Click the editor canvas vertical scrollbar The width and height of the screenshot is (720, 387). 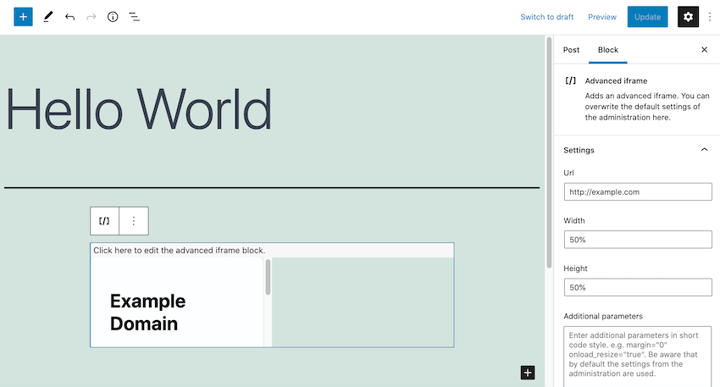pos(549,153)
